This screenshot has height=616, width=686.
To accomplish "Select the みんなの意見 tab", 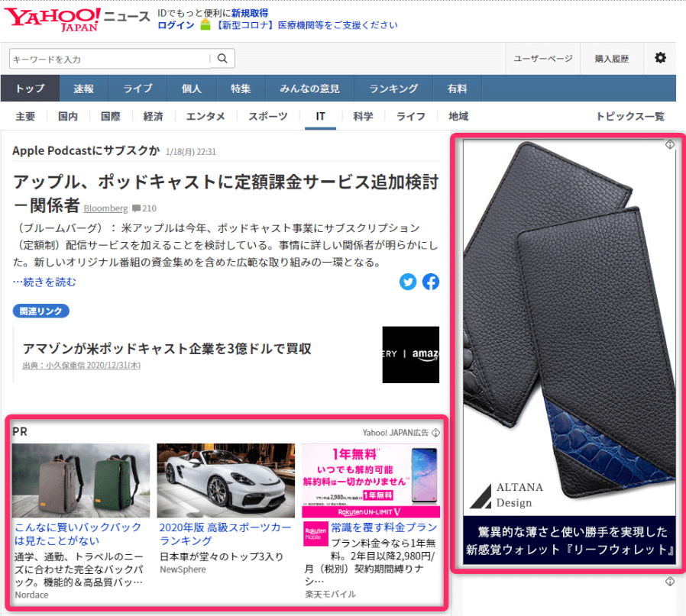I will (309, 89).
